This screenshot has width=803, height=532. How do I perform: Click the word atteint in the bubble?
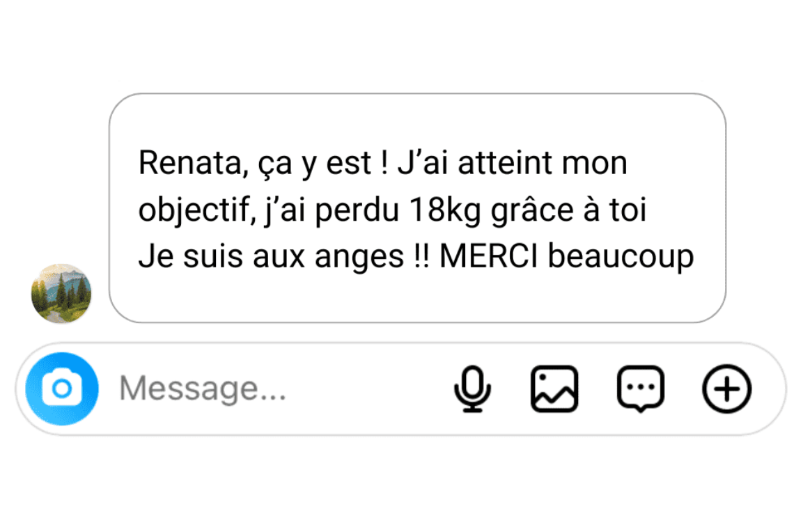point(506,163)
